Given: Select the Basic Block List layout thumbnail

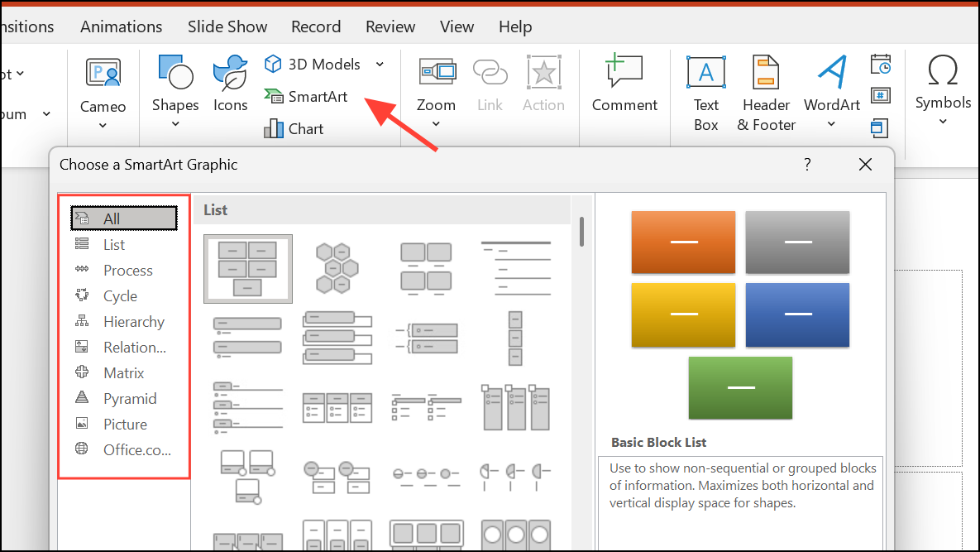Looking at the screenshot, I should (247, 269).
